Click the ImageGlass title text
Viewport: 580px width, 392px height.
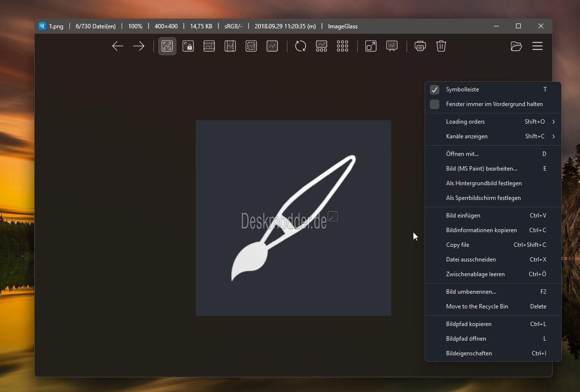click(x=343, y=26)
